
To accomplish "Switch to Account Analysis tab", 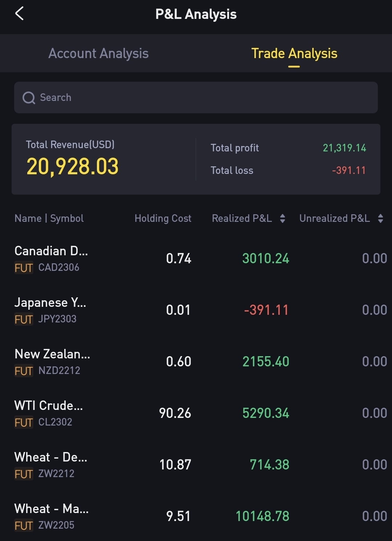I will (x=98, y=53).
